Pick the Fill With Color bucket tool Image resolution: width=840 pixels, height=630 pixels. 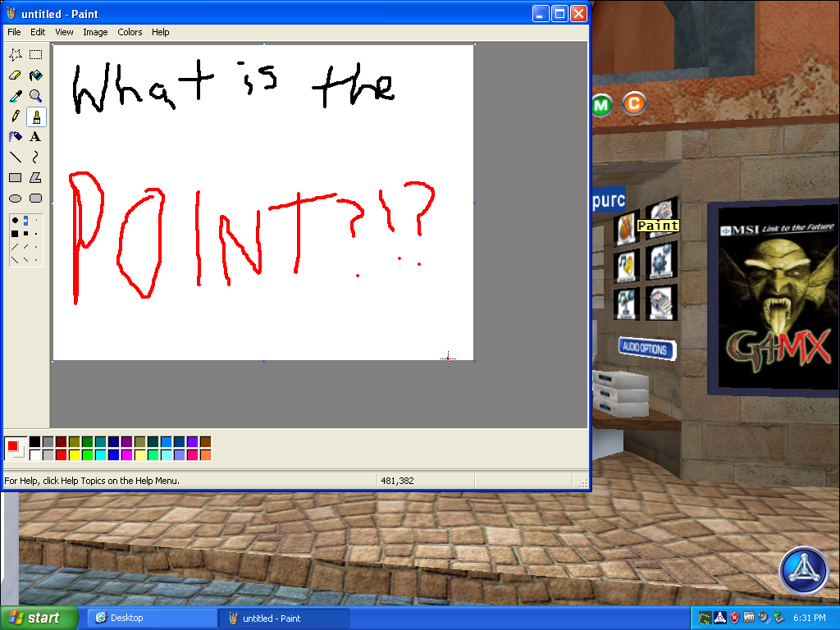36,75
